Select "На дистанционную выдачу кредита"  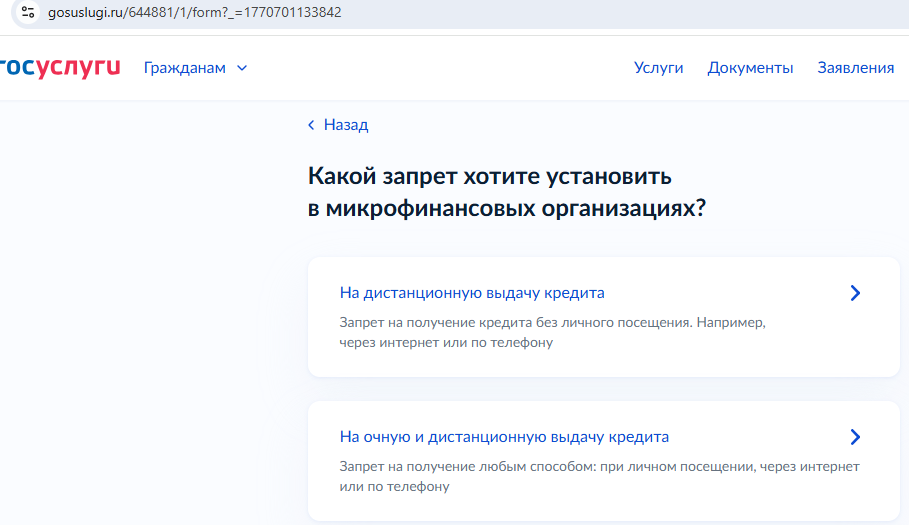[472, 293]
